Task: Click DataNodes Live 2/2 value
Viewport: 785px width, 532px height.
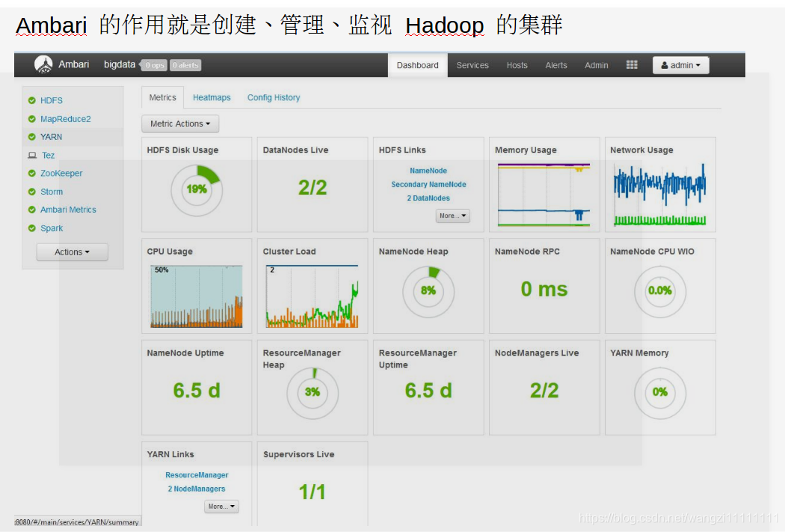Action: coord(313,188)
